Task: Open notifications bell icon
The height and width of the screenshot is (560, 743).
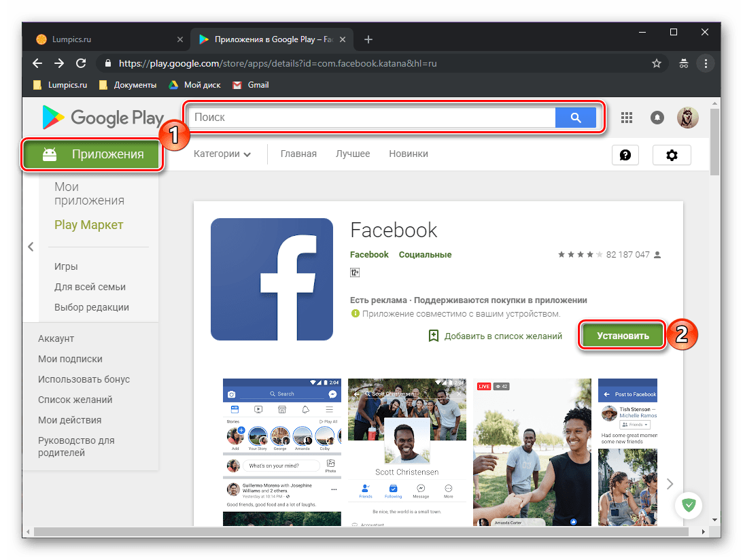Action: click(657, 118)
